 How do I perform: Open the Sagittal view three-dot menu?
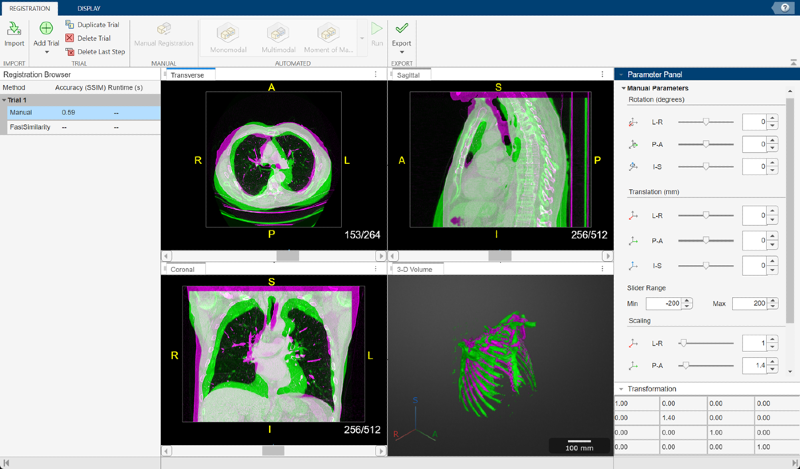[602, 74]
